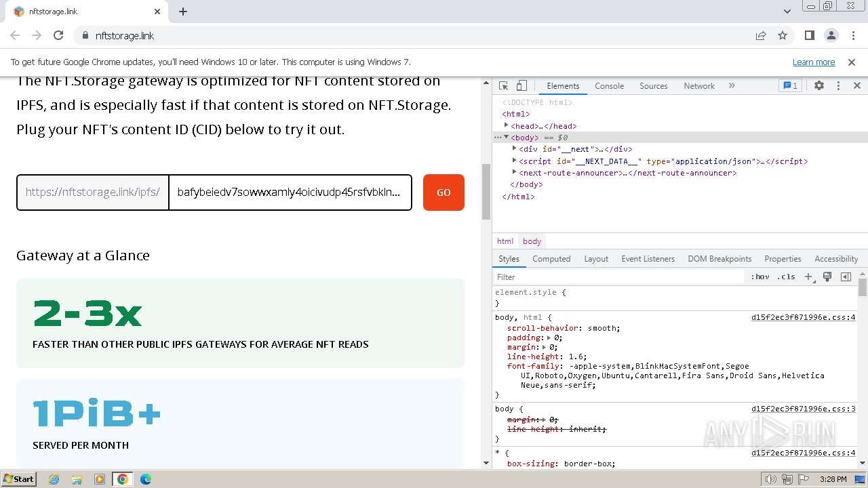
Task: Expand margin shorthand triangle in body, html rule
Action: pos(542,347)
